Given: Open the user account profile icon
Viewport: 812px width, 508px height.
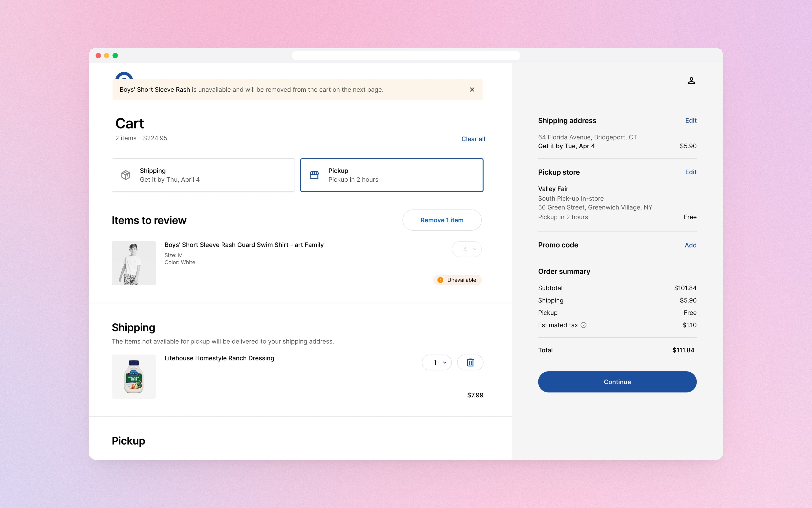Looking at the screenshot, I should 691,81.
